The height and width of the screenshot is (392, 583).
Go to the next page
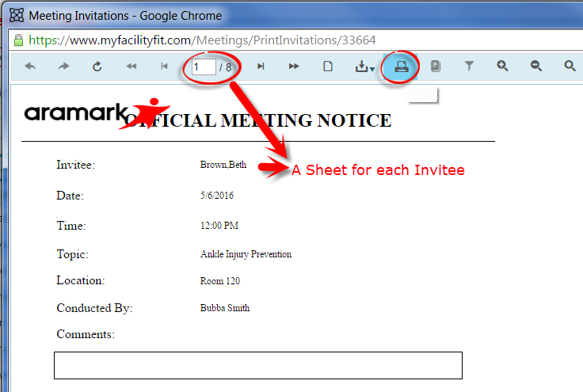(x=261, y=67)
